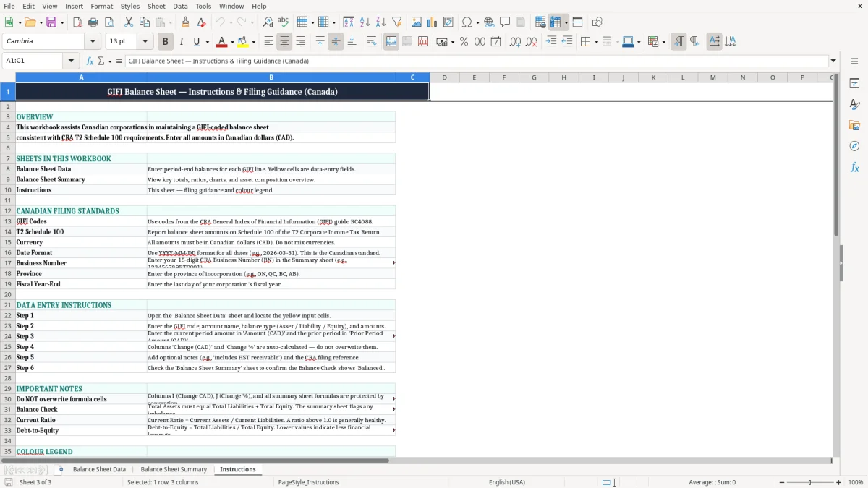
Task: Click zoom in plus button
Action: (x=838, y=482)
